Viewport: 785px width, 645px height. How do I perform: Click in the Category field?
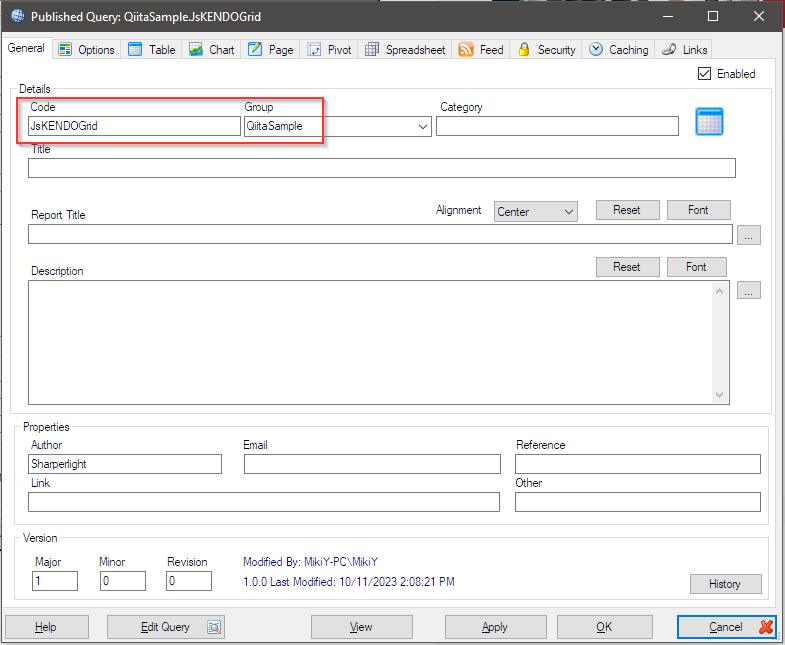(x=557, y=126)
